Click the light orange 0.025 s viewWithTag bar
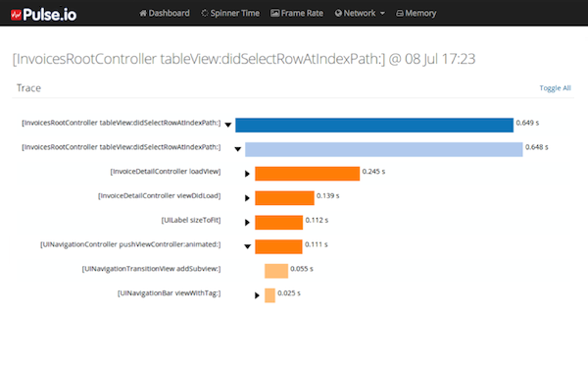The height and width of the screenshot is (368, 588). [x=270, y=295]
